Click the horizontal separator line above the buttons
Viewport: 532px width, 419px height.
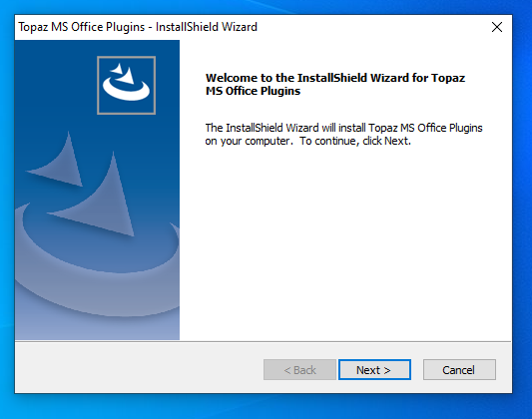(x=263, y=341)
